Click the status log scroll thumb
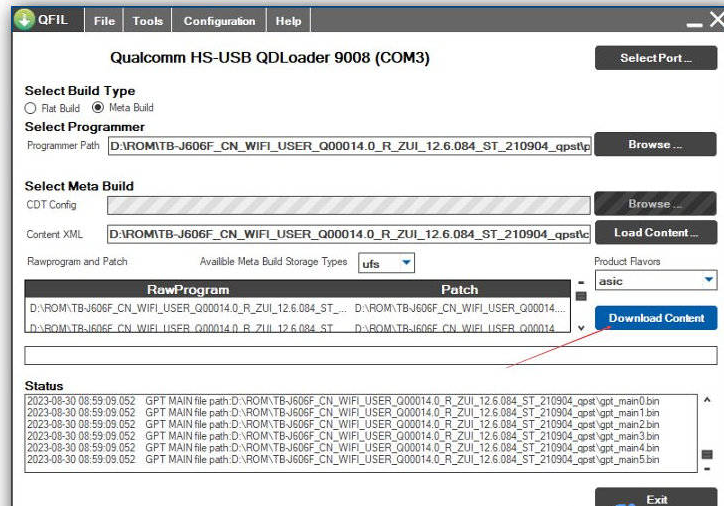 [707, 455]
